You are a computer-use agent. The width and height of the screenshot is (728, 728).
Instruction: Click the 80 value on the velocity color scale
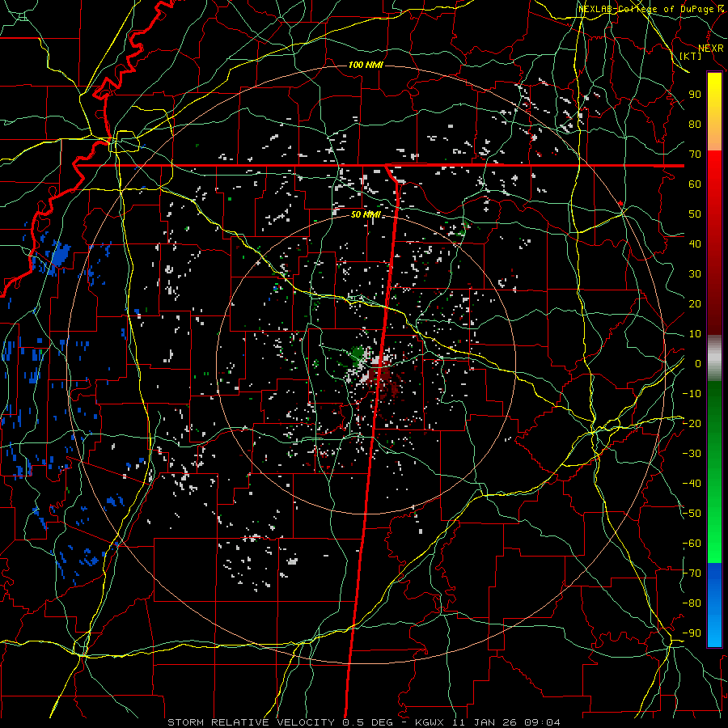[695, 125]
